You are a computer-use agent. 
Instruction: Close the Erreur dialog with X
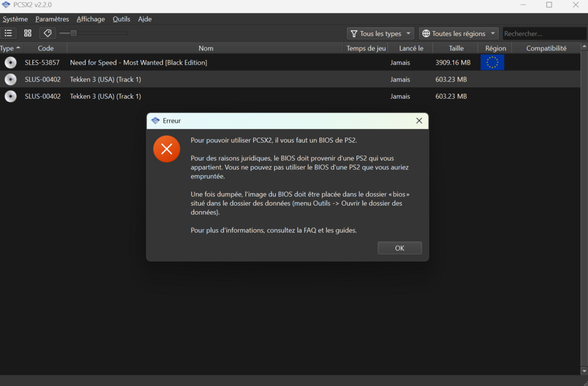[419, 120]
